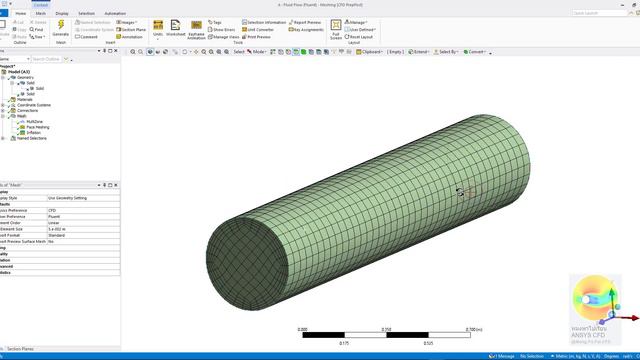Viewport: 640px width, 360px height.
Task: Open the Context tab
Action: 41,4
